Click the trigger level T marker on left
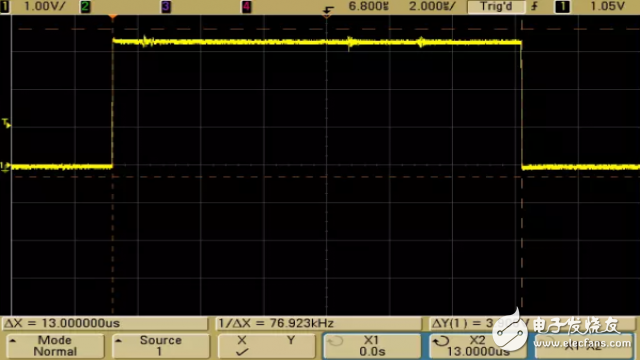Image resolution: width=640 pixels, height=360 pixels. click(x=6, y=123)
